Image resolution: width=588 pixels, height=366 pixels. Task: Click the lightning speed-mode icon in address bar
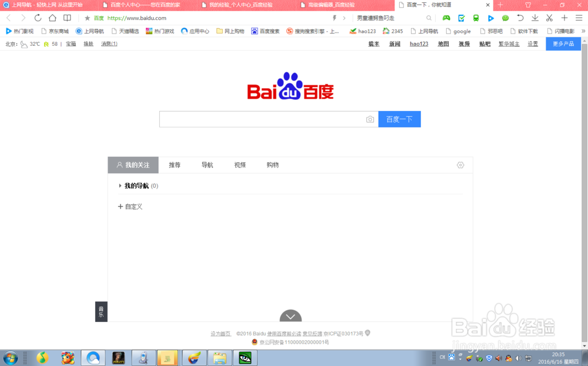tap(335, 18)
